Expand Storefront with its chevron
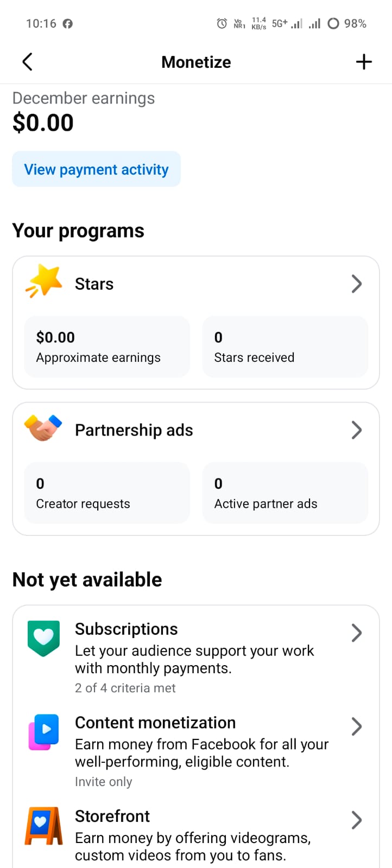 click(x=356, y=820)
